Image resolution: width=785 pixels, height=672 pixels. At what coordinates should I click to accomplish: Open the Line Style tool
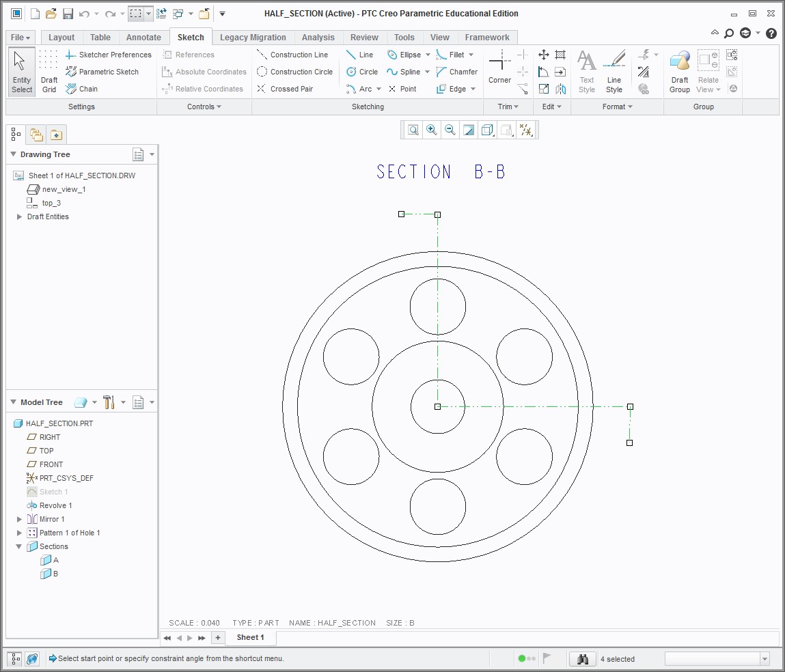tap(614, 72)
